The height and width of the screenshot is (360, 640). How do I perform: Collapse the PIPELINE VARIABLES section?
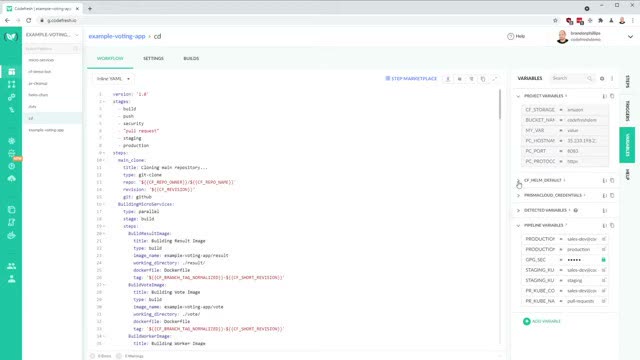[x=518, y=226]
